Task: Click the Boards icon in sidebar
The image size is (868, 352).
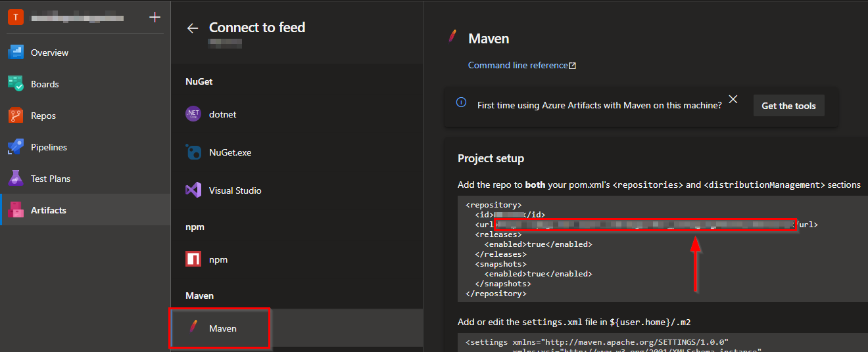Action: [x=16, y=84]
